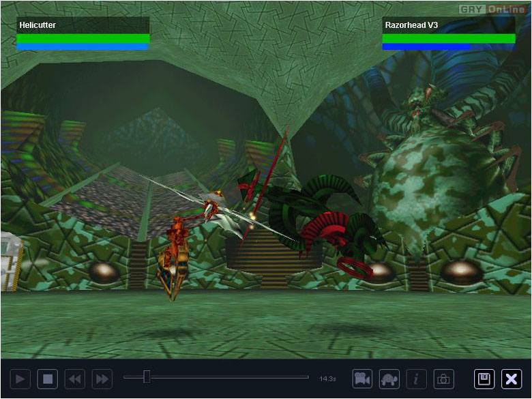Click the 14.3s elapsed time readout
532x399 pixels.
pos(327,379)
